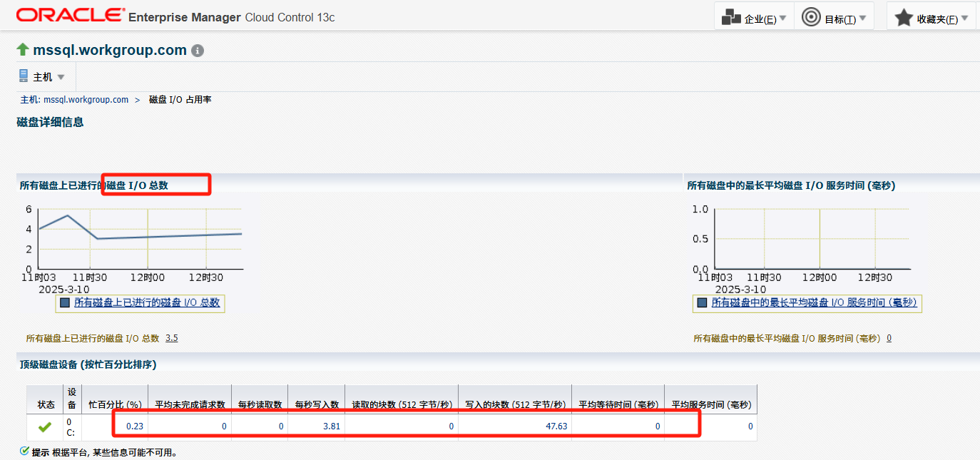This screenshot has width=980, height=460.
Task: Click column header 写入的块数 (512 字节/秒)
Action: coord(516,405)
